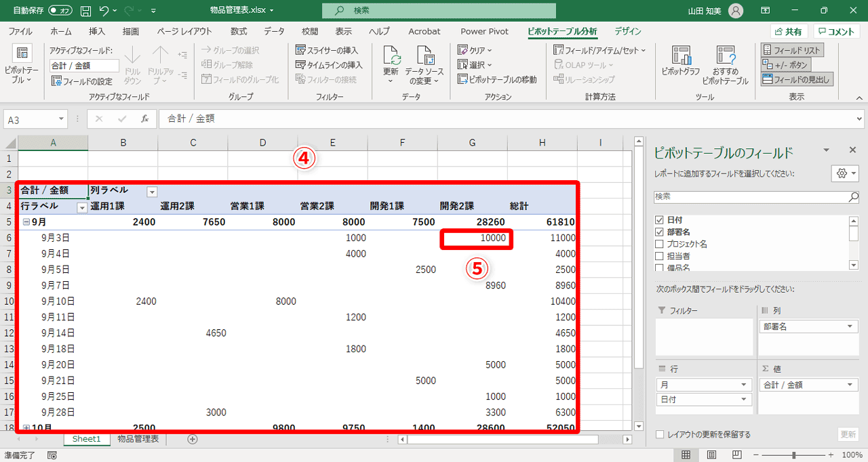Toggle the 自動保存 AutoSave switch
The width and height of the screenshot is (868, 462).
61,11
